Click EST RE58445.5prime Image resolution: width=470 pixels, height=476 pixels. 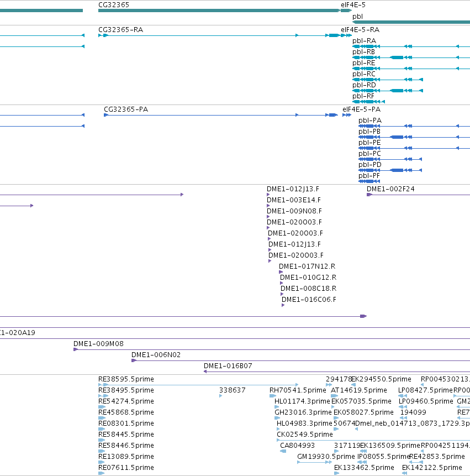(126, 435)
